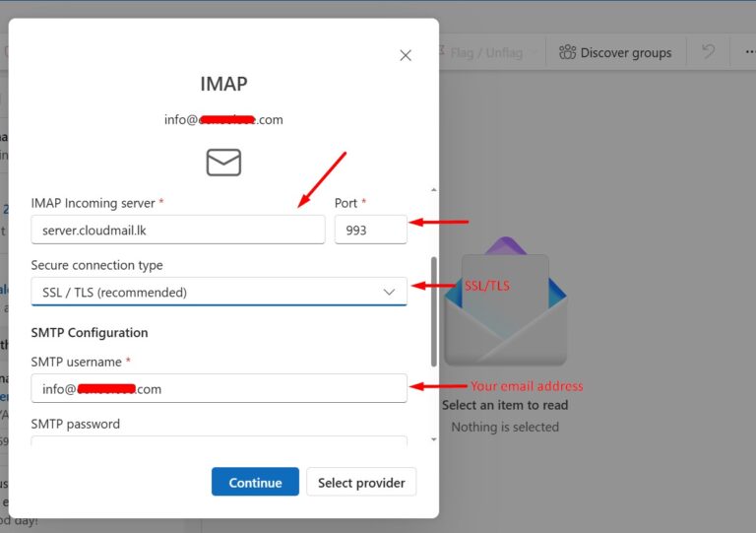The image size is (756, 533).
Task: Click the envelope mail icon
Action: pyautogui.click(x=223, y=163)
